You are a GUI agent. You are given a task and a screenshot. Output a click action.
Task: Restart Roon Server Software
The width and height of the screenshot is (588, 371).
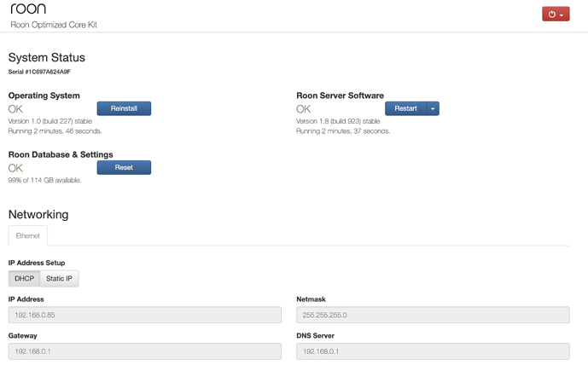tap(405, 108)
